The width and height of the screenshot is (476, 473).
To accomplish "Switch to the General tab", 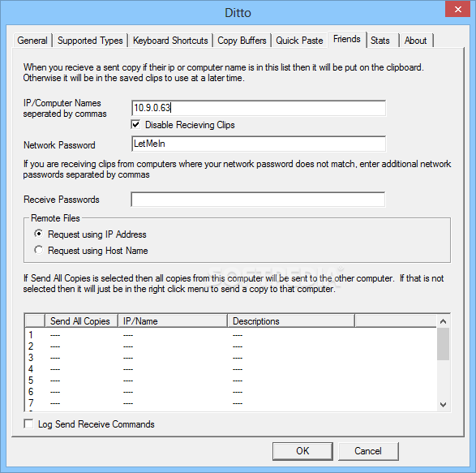I will click(x=32, y=41).
